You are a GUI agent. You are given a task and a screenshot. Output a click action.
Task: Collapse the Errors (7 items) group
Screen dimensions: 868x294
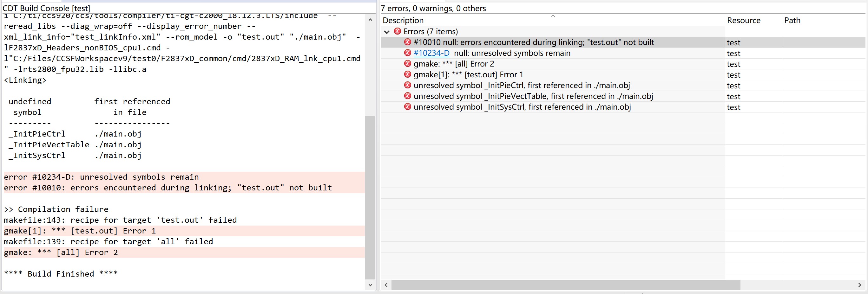387,32
